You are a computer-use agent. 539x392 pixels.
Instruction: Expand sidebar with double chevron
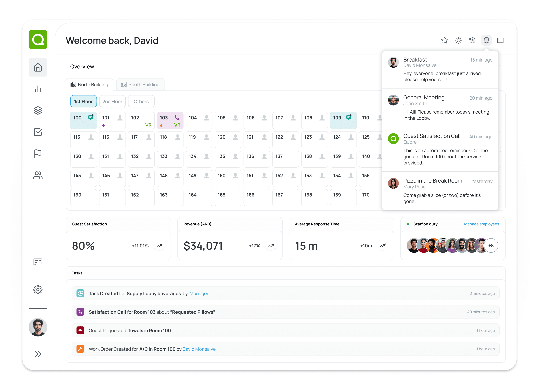click(38, 354)
